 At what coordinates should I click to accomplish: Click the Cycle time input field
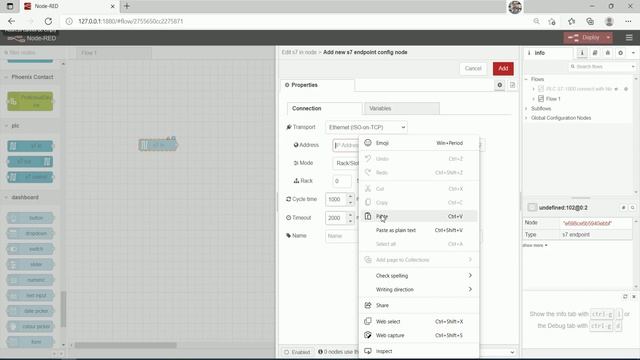pyautogui.click(x=336, y=199)
